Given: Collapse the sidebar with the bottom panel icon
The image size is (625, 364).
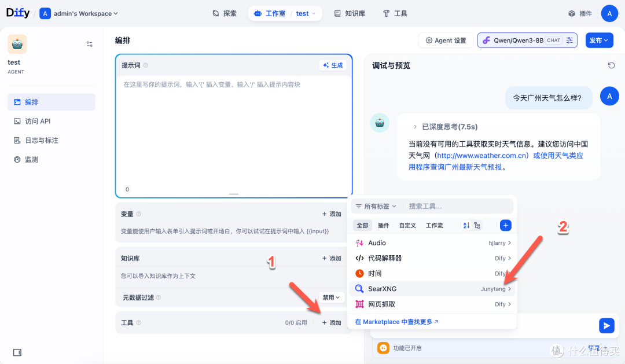Looking at the screenshot, I should [17, 352].
